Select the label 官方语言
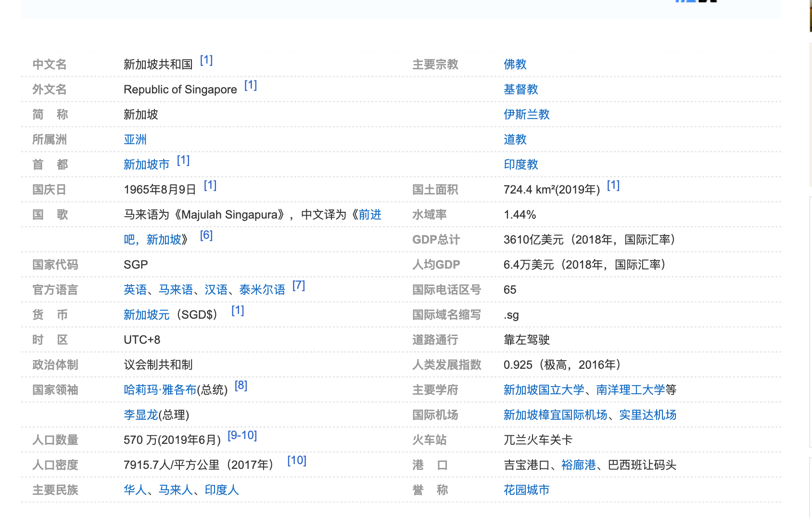Viewport: 812px width, 518px height. tap(55, 290)
